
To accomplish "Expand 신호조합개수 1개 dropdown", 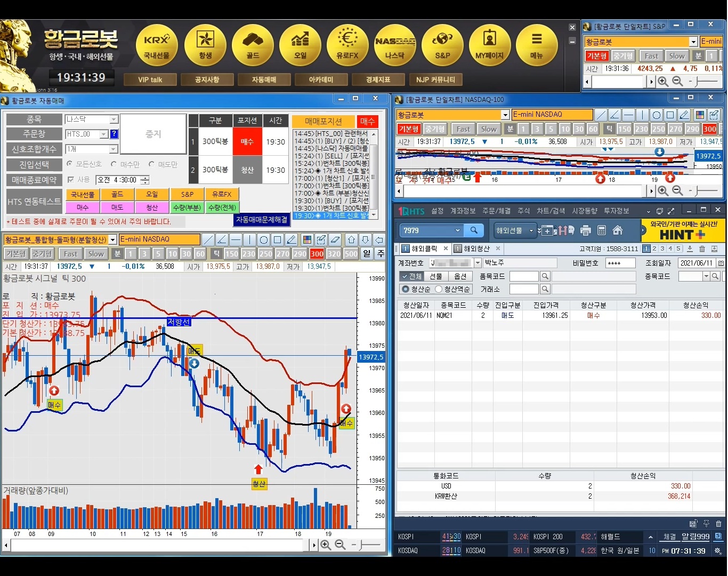I will click(x=114, y=149).
